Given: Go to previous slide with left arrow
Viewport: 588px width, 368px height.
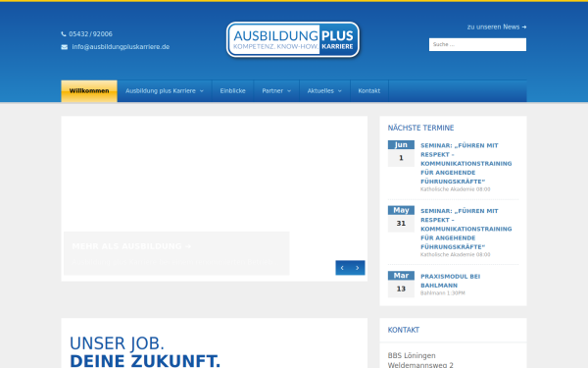Looking at the screenshot, I should pyautogui.click(x=342, y=268).
